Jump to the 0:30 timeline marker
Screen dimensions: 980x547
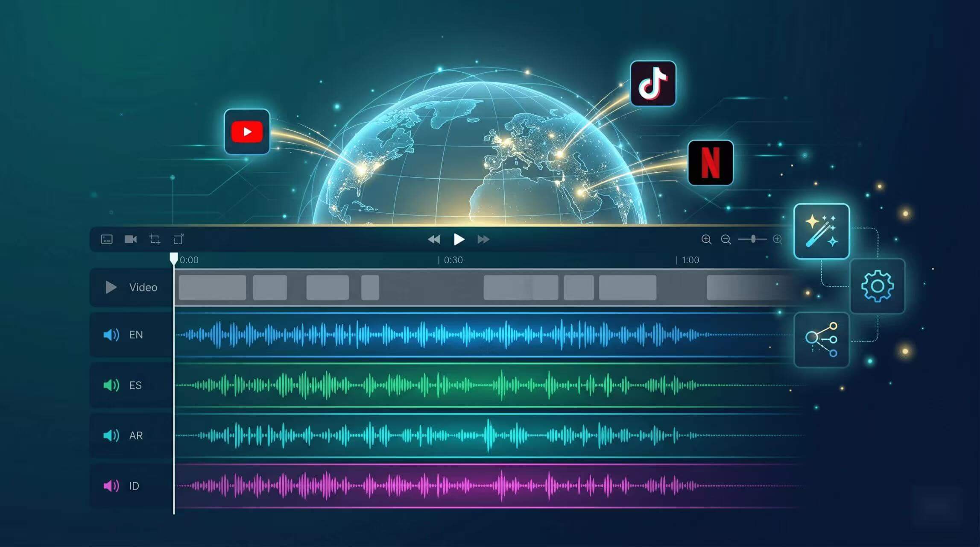coord(453,260)
